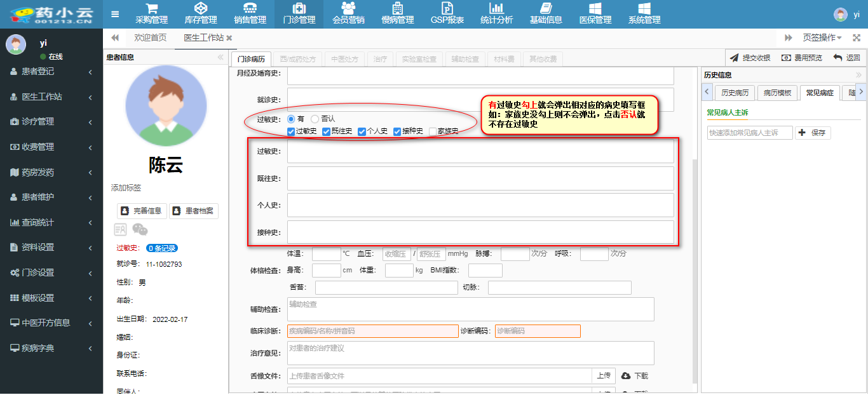The image size is (868, 395).
Task: Click 患者档案 button
Action: tap(194, 211)
